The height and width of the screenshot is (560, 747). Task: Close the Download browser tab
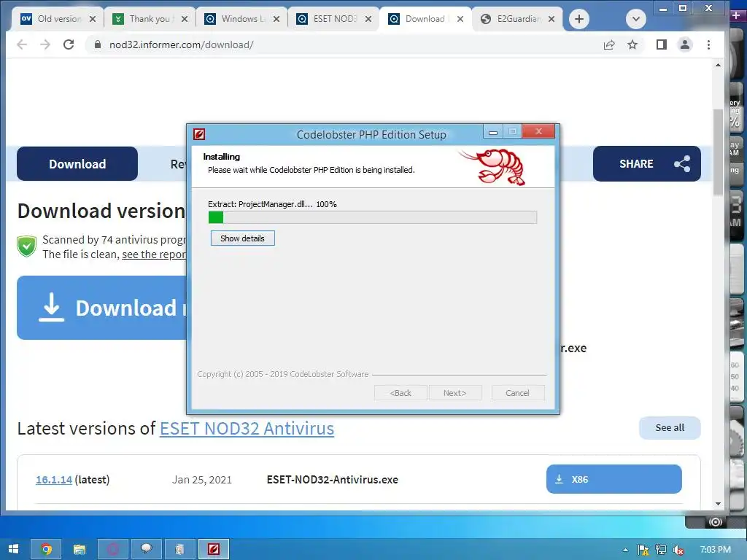click(x=460, y=19)
